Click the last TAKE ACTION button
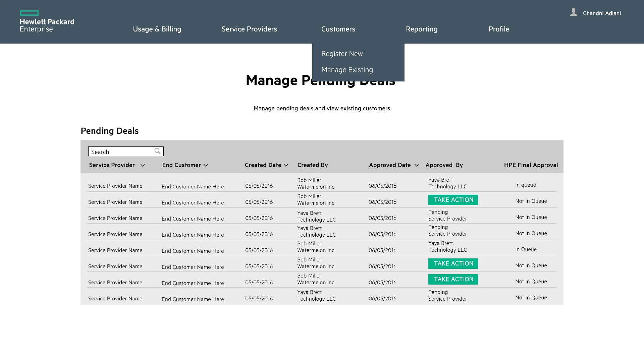Screen dimensions: 644x362 453,279
